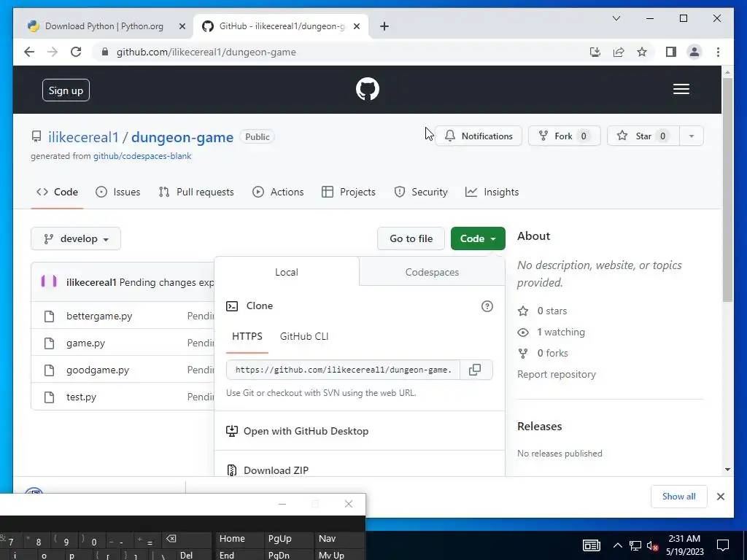Image resolution: width=747 pixels, height=560 pixels.
Task: Click the HTTPS clone URL field
Action: [x=343, y=370]
